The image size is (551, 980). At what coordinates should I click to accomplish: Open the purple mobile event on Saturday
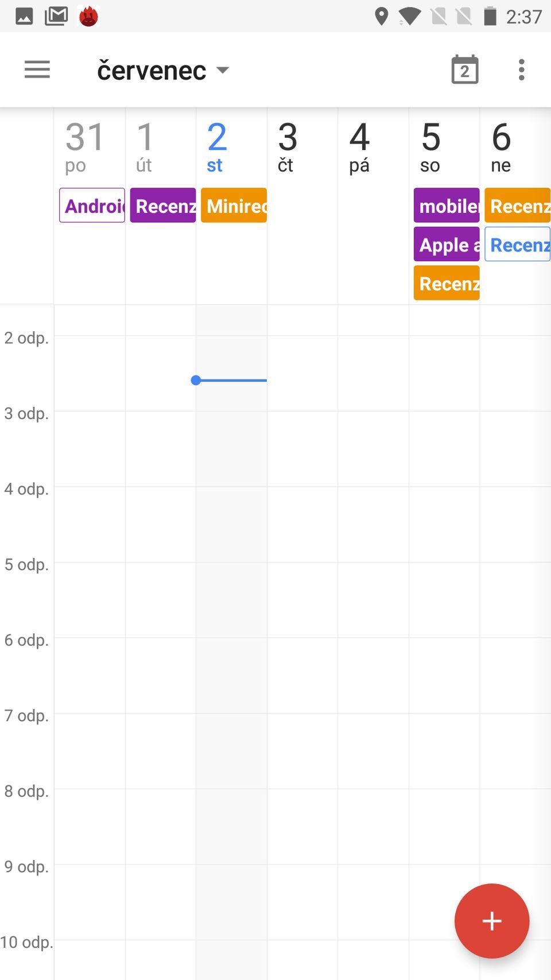coord(447,206)
